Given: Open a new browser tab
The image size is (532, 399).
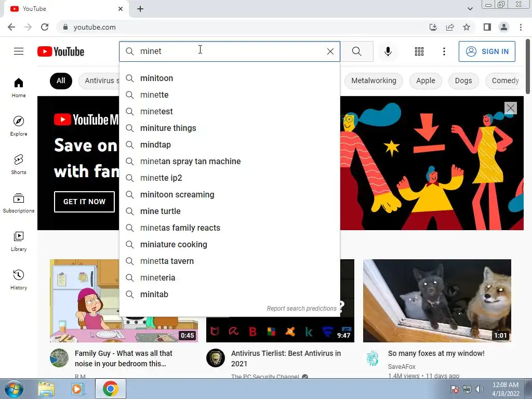Looking at the screenshot, I should click(x=140, y=9).
